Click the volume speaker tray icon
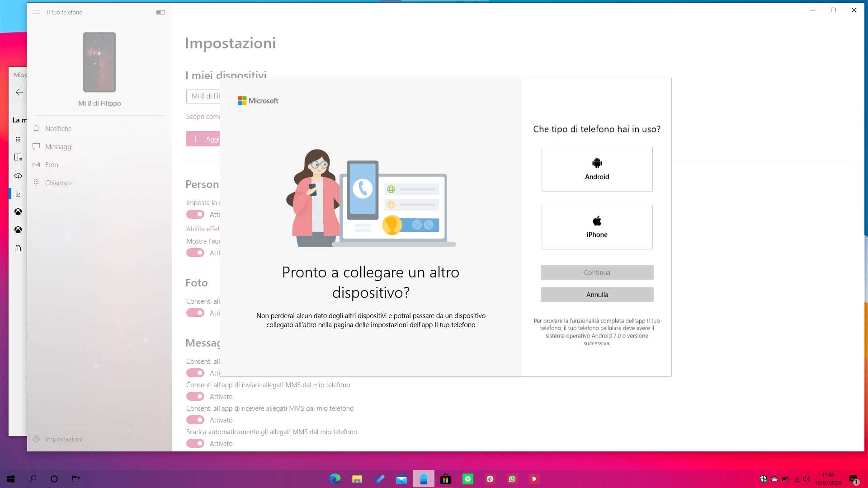Image resolution: width=868 pixels, height=488 pixels. tap(807, 479)
